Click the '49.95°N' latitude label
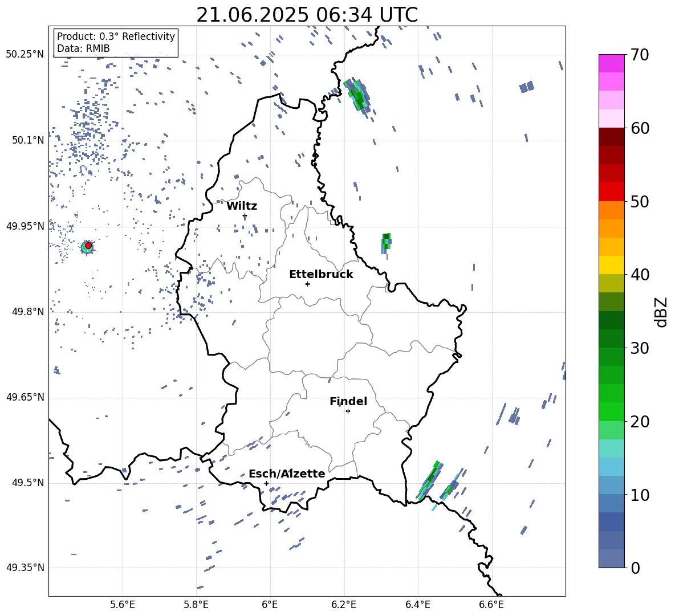This screenshot has height=616, width=675. pos(25,226)
